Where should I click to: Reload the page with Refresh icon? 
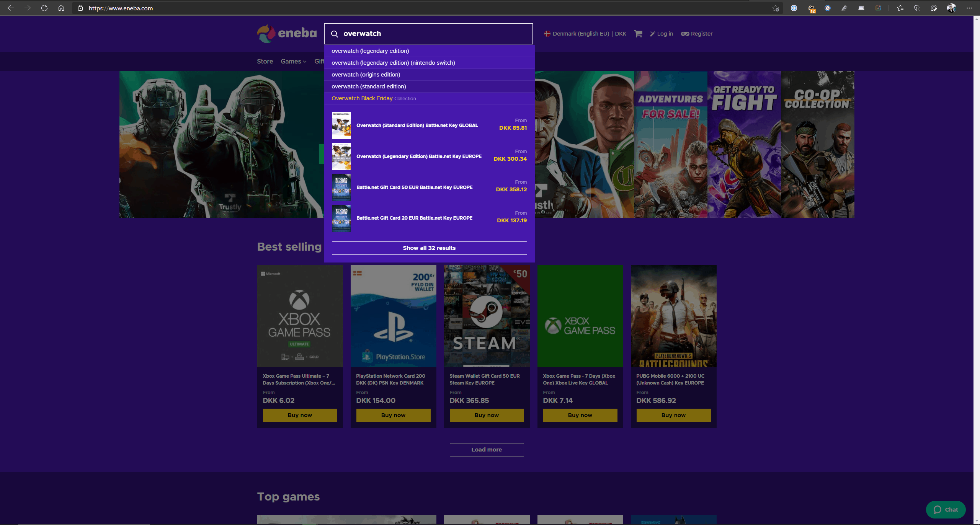click(44, 8)
